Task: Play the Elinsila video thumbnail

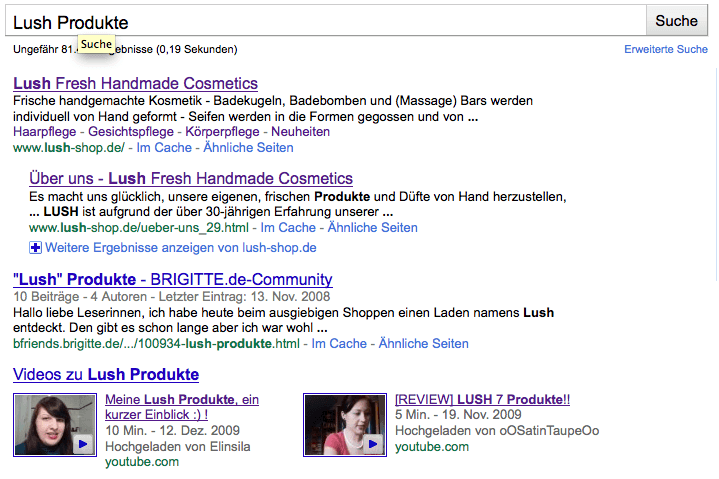Action: pyautogui.click(x=55, y=425)
